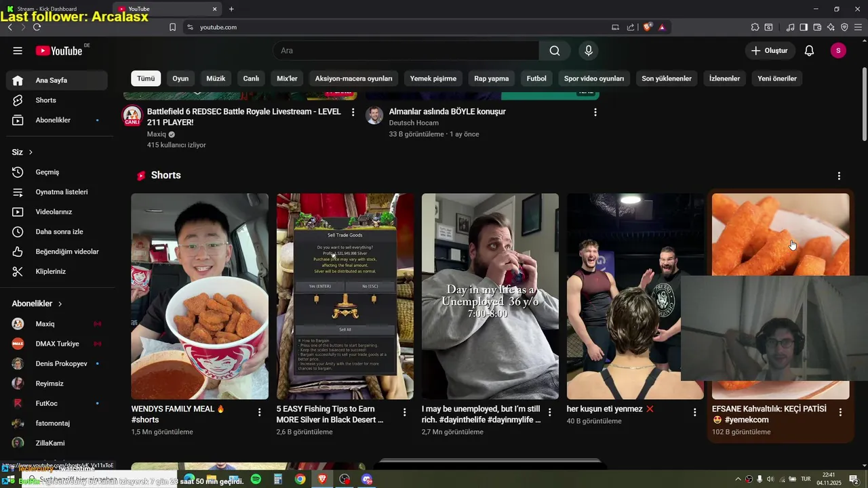The width and height of the screenshot is (868, 488).
Task: Open options for Almanlar aslında BÖYLE video
Action: (595, 113)
